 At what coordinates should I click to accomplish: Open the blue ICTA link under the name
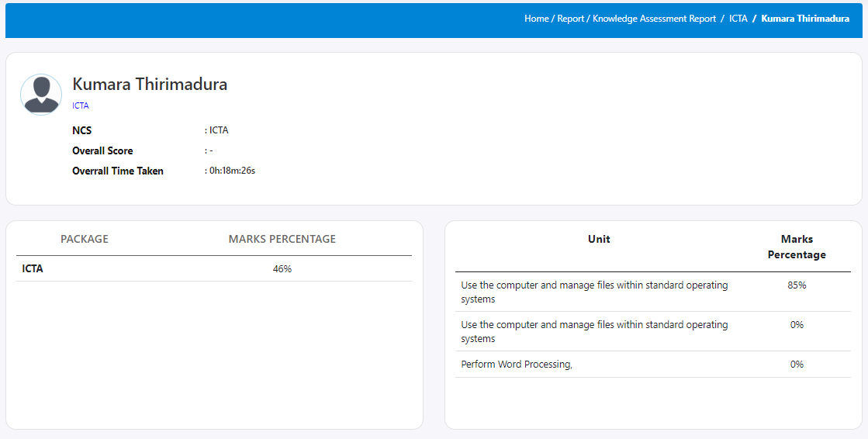click(81, 105)
